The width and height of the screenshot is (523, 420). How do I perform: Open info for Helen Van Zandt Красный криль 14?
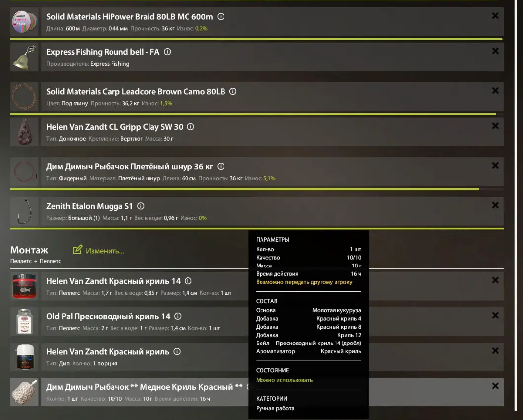point(188,281)
